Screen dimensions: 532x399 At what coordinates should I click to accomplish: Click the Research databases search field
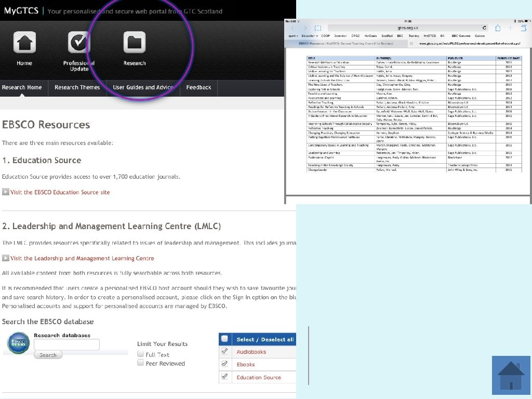coord(66,344)
